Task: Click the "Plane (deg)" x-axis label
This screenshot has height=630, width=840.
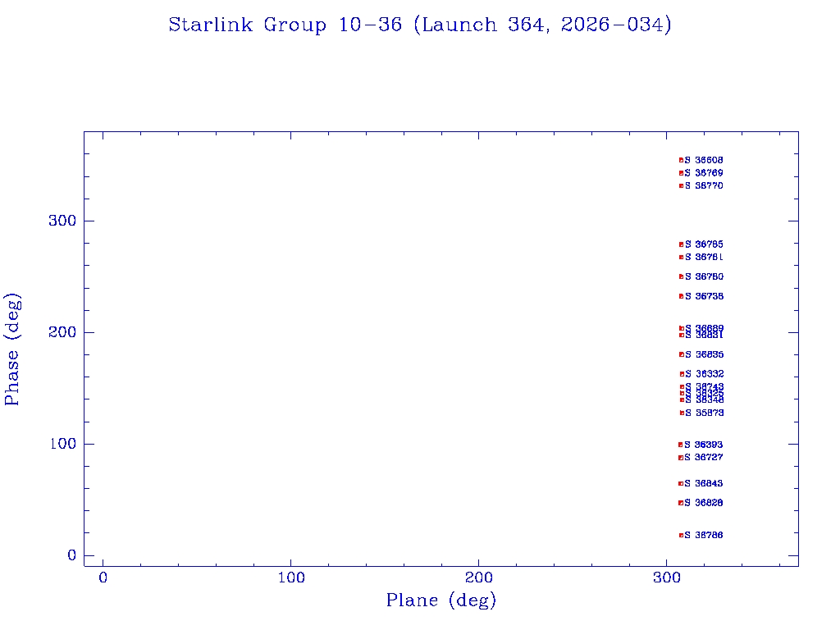Action: pyautogui.click(x=441, y=601)
